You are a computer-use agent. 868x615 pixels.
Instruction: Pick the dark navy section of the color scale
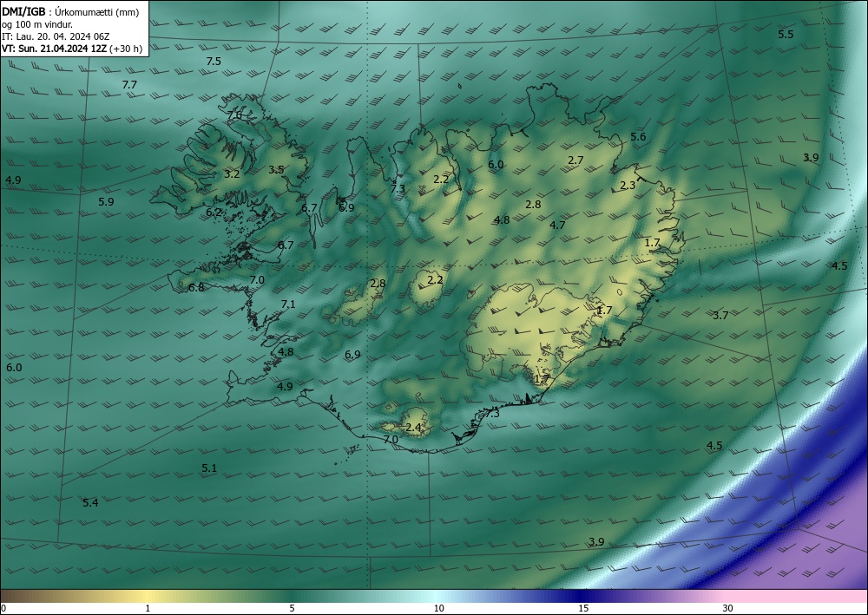(x=582, y=596)
